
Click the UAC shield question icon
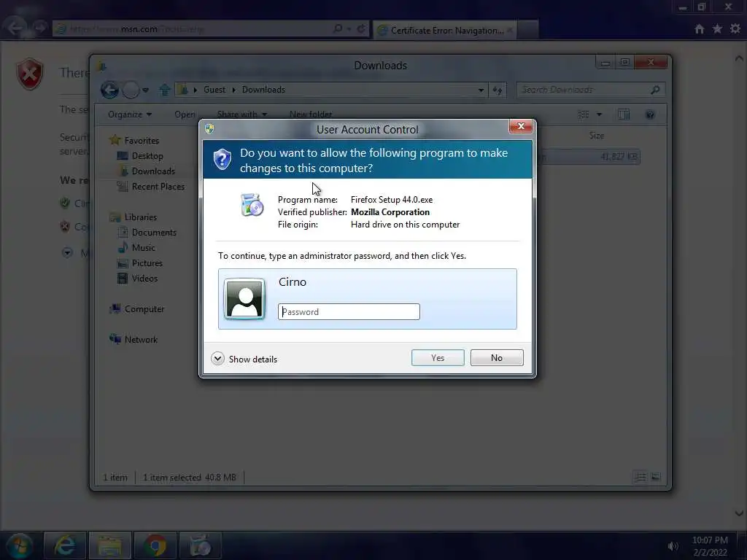(222, 159)
